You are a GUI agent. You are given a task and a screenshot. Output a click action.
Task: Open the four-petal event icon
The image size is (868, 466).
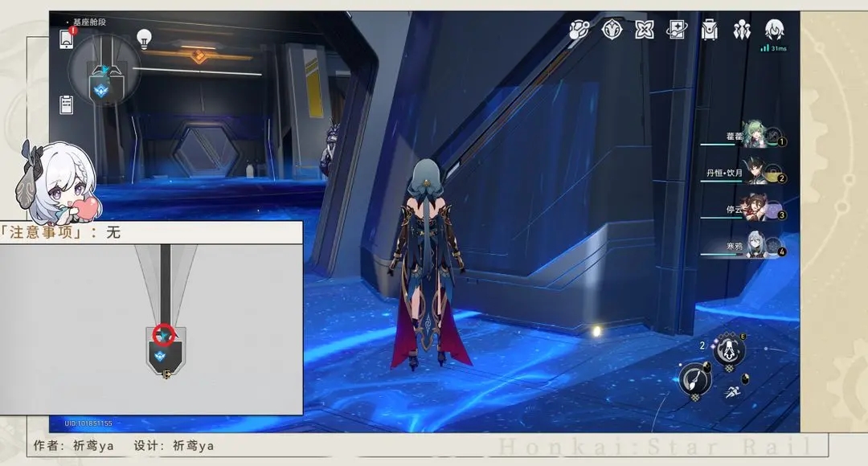click(645, 31)
